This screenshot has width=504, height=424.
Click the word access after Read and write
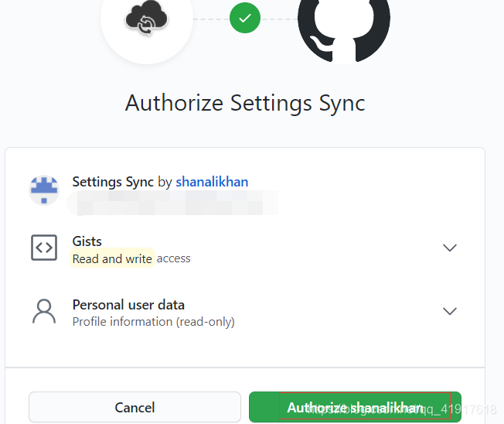pos(174,258)
